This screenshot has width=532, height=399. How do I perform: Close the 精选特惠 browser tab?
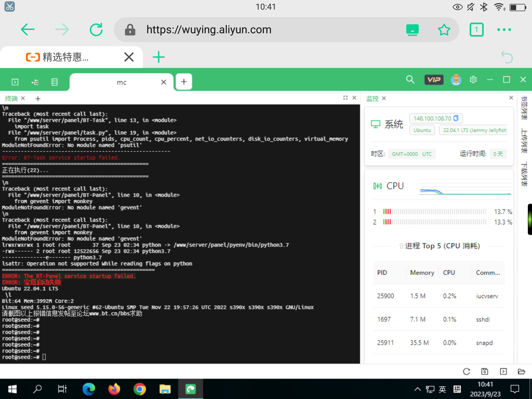pos(129,57)
